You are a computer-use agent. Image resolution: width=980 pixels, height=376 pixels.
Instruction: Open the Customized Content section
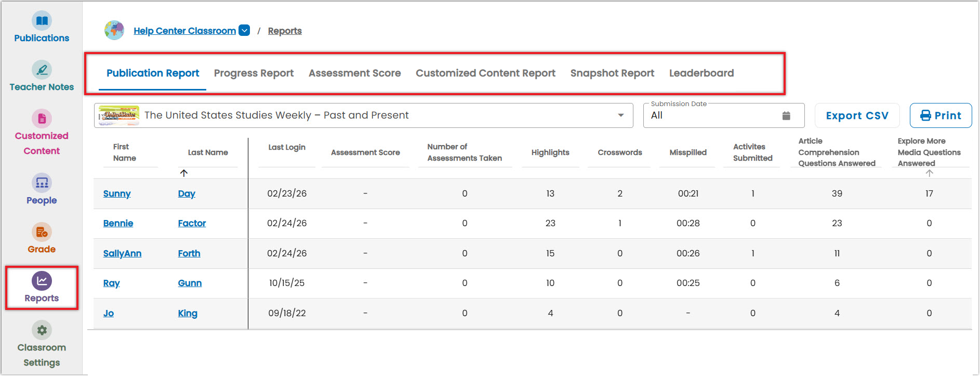click(42, 119)
